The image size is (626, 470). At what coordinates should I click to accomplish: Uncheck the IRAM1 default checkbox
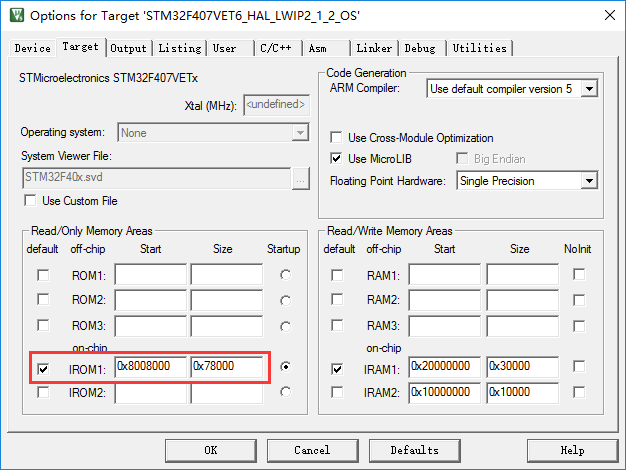[337, 369]
